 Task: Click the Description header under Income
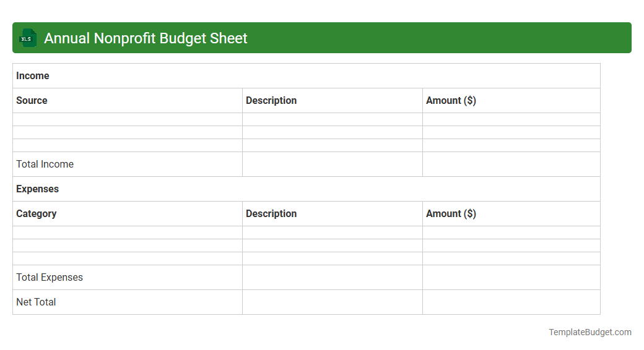pos(271,101)
